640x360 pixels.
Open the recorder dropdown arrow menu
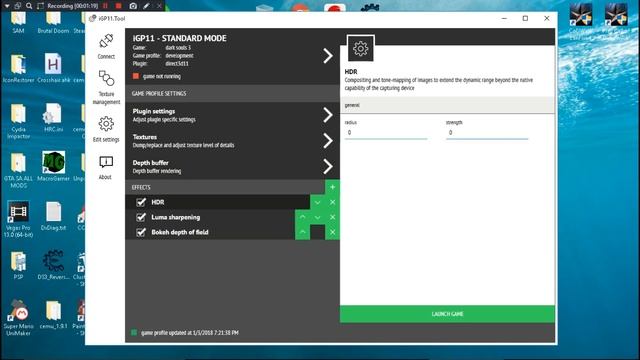click(7, 6)
